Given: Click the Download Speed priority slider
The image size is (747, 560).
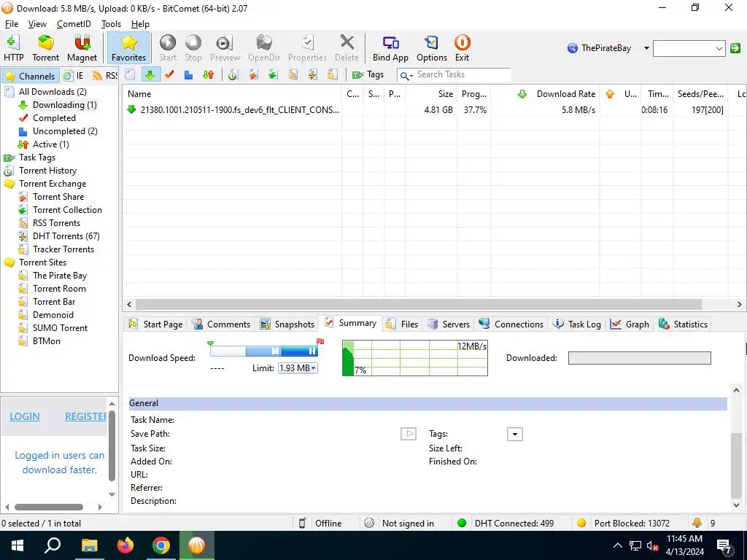Looking at the screenshot, I should tap(264, 351).
